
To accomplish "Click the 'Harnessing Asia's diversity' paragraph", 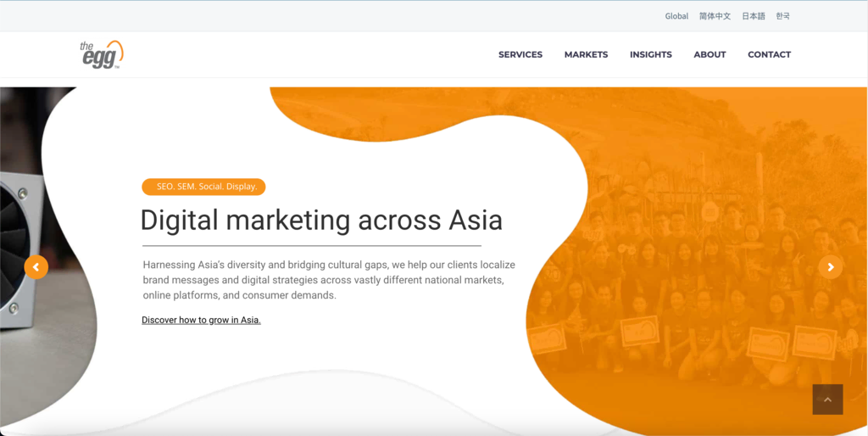I will pyautogui.click(x=329, y=280).
